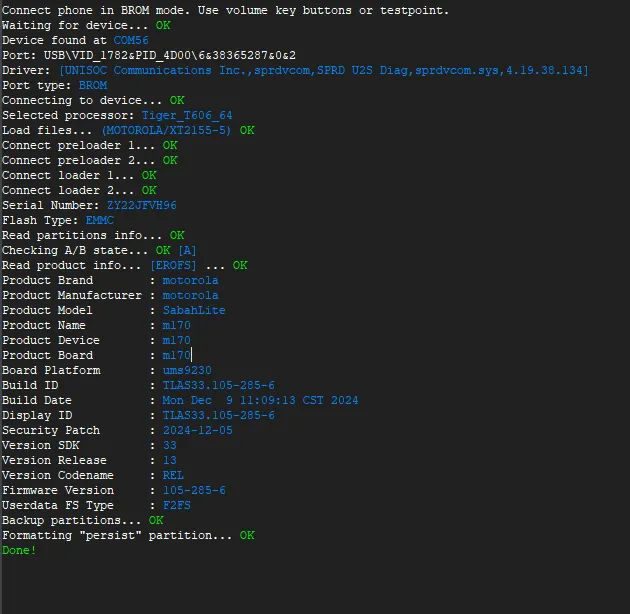This screenshot has width=630, height=614.
Task: Click the F2FS userdata type value
Action: click(x=177, y=505)
